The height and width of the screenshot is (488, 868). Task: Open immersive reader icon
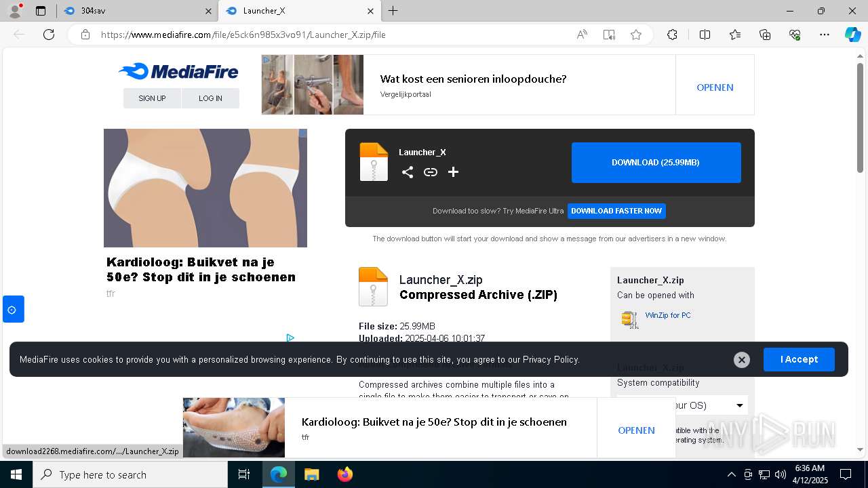[609, 35]
